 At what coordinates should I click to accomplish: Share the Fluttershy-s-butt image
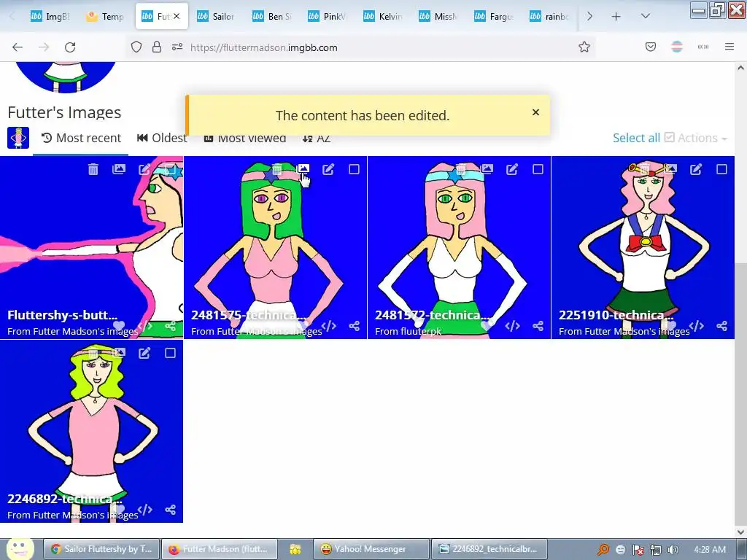(170, 326)
